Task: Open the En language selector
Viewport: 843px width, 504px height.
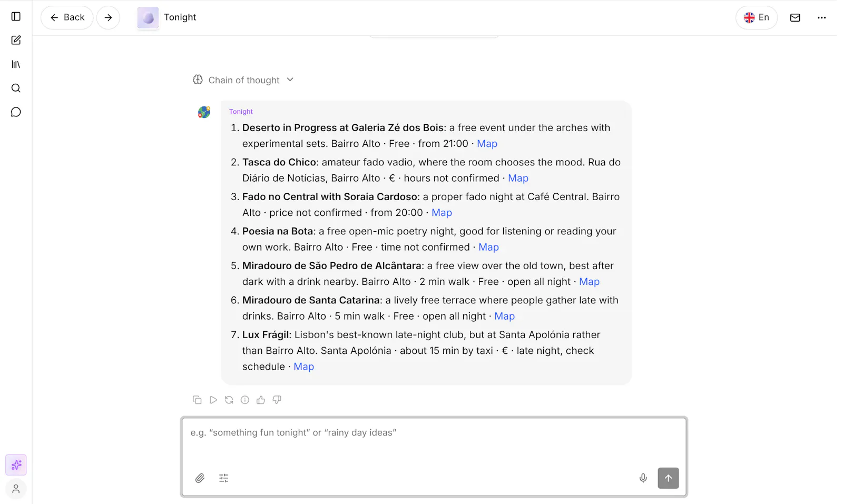Action: point(756,17)
